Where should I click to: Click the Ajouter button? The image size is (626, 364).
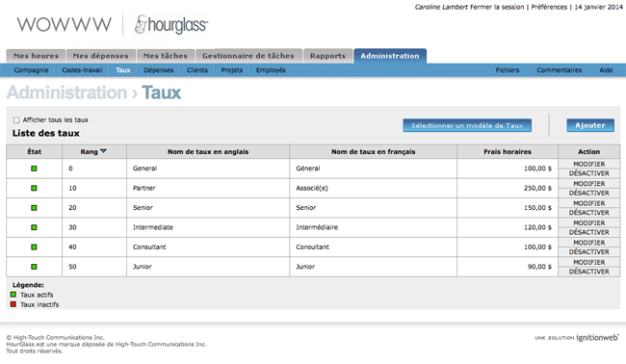point(590,125)
